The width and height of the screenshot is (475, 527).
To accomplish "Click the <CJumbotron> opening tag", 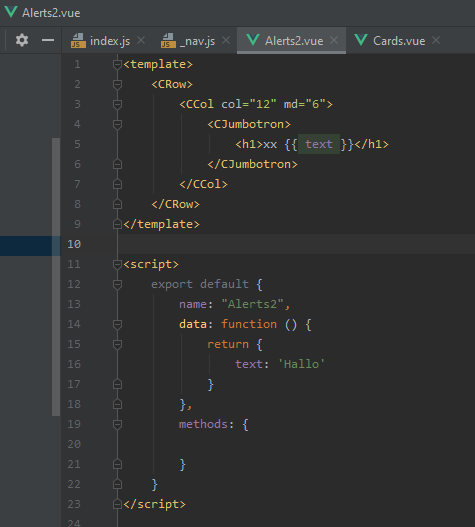I will click(x=249, y=124).
